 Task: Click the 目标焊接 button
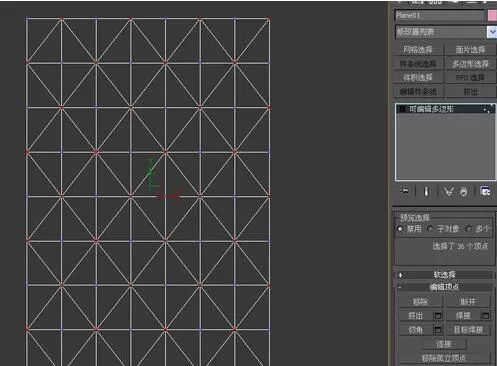click(x=468, y=330)
